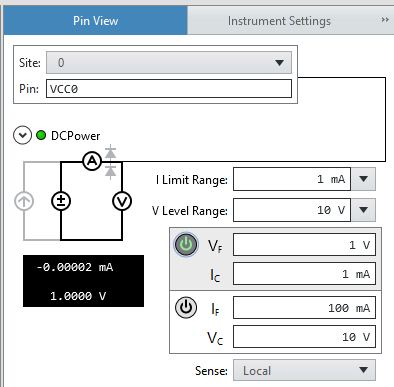394x387 pixels.
Task: Click the IC label
Action: coord(215,275)
